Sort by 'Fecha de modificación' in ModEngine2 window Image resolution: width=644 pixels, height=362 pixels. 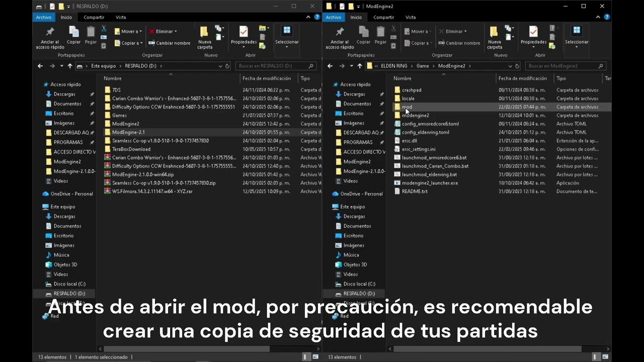coord(524,78)
